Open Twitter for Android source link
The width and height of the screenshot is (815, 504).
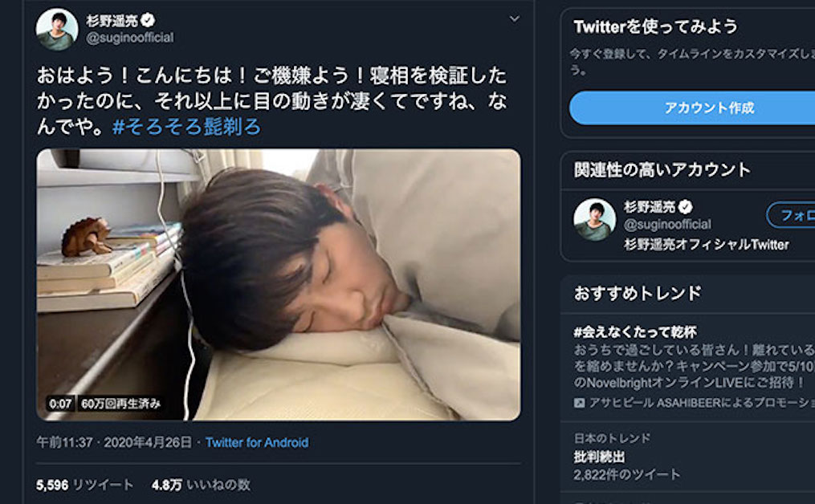[256, 442]
